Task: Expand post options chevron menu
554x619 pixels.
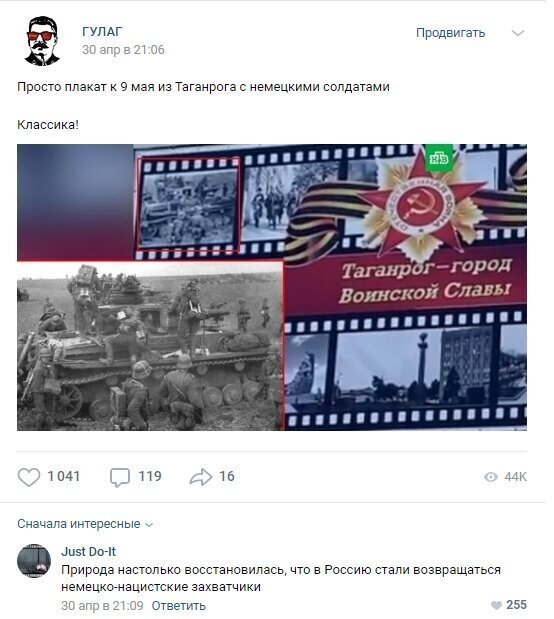Action: coord(518,33)
